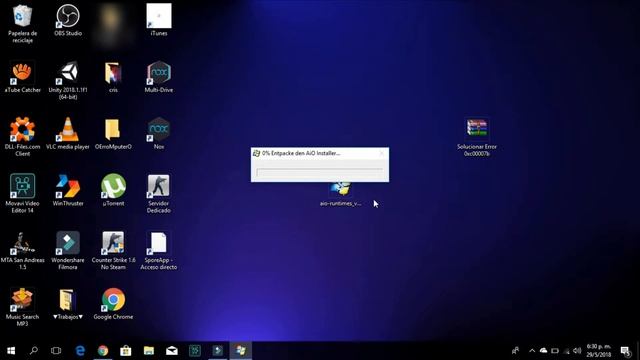Select the Multi-Drive Nox shortcut

159,77
